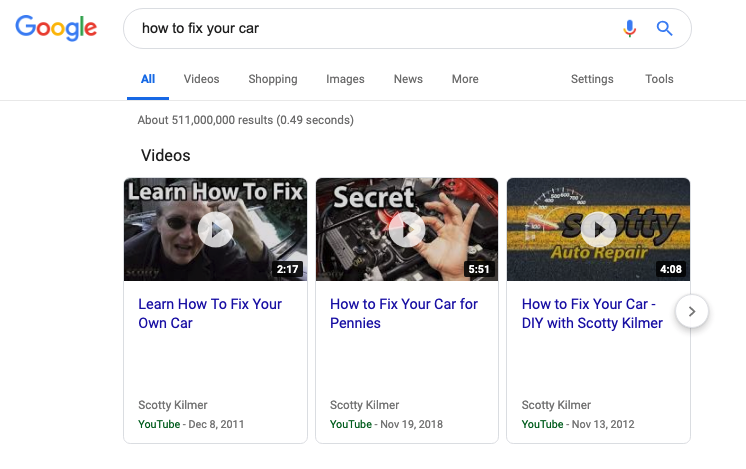The width and height of the screenshot is (746, 469).
Task: Click 'Scotty Kilmer' under the Nov 13, 2012 video
Action: point(556,405)
